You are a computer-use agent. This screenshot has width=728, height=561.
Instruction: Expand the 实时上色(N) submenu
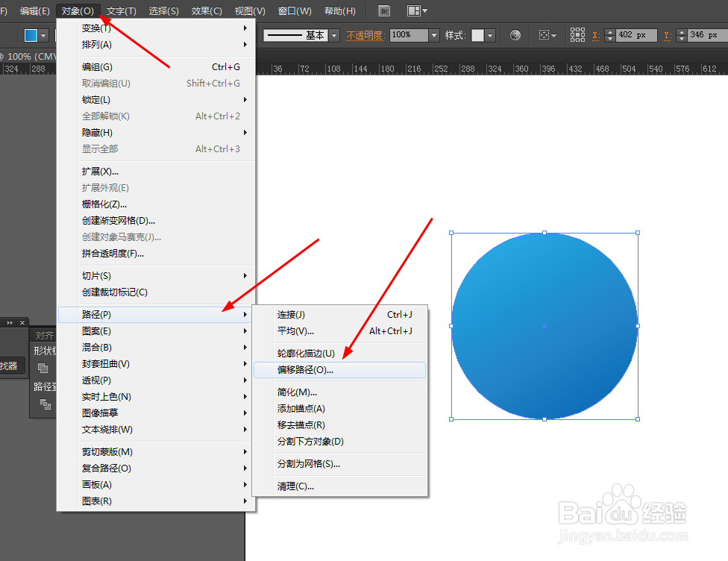click(156, 397)
